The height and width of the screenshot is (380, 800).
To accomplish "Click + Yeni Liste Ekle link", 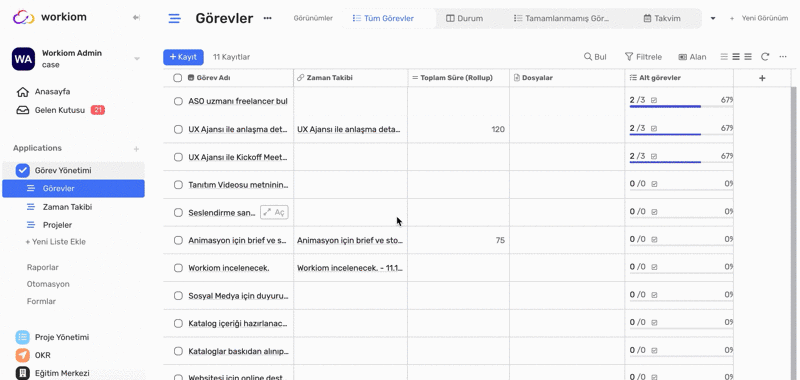I will click(56, 242).
